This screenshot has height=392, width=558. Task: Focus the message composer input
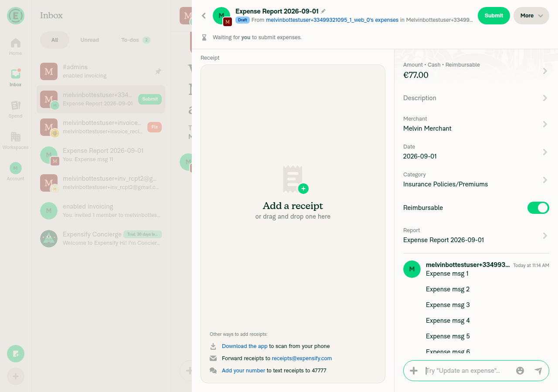[468, 371]
